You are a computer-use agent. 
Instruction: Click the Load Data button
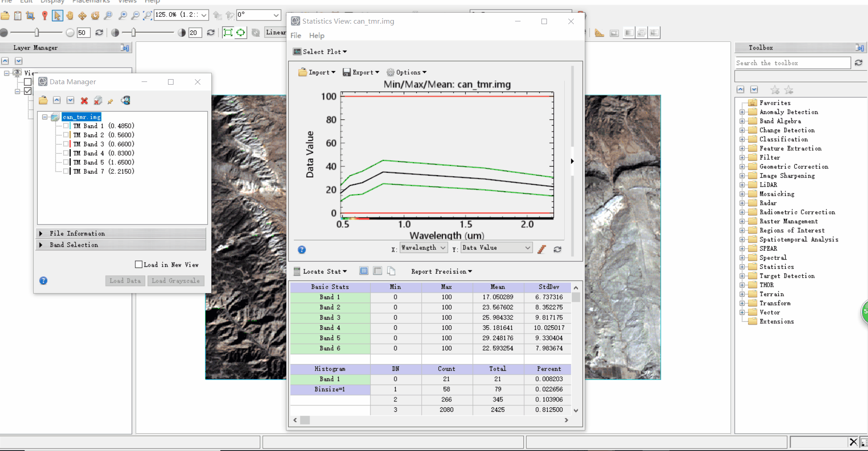tap(125, 281)
